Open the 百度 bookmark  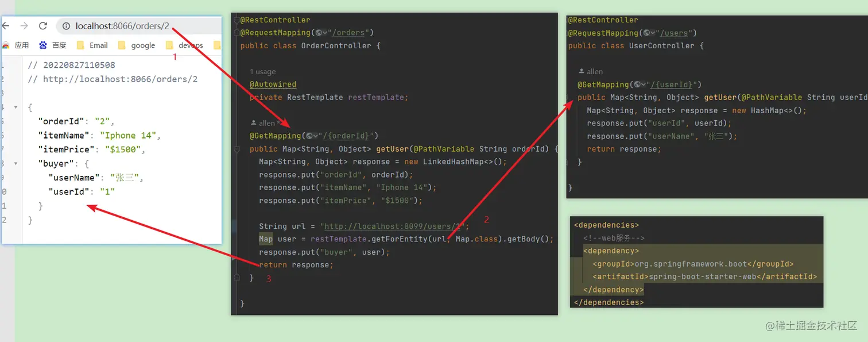(53, 45)
